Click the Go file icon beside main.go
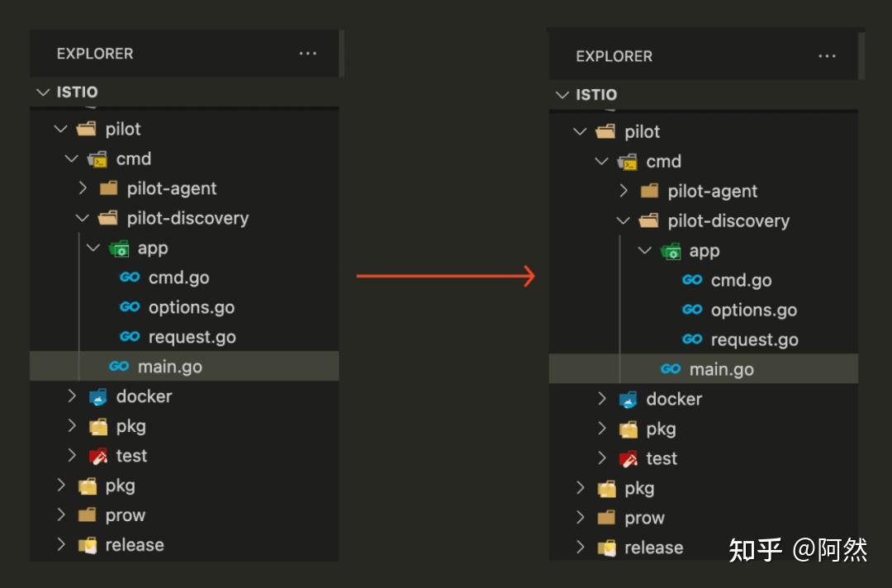Image resolution: width=892 pixels, height=588 pixels. pos(119,366)
